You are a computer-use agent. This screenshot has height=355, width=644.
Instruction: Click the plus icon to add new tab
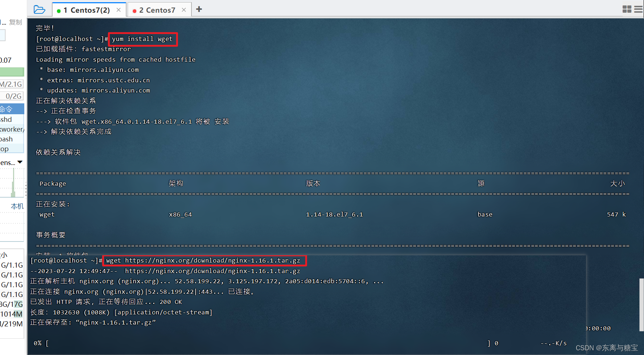tap(199, 9)
